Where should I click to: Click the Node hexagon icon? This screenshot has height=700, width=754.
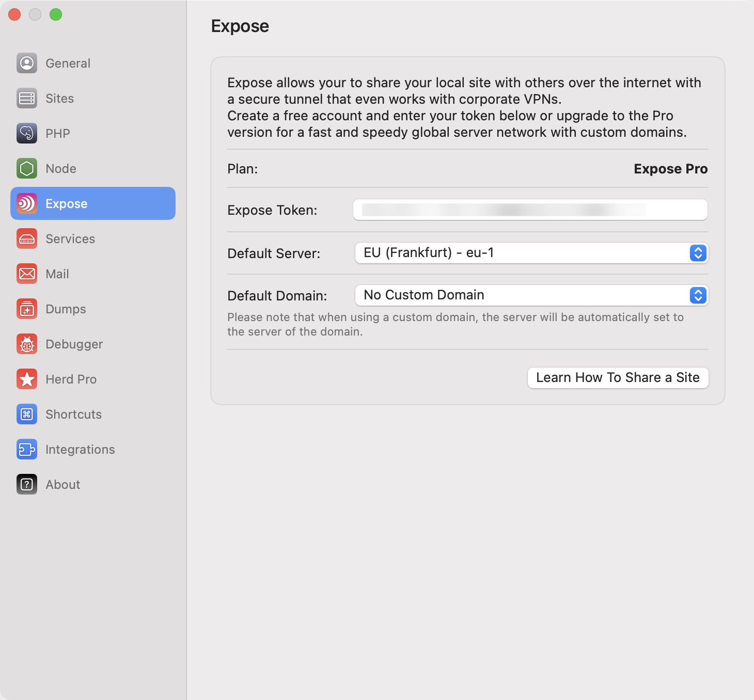click(27, 168)
